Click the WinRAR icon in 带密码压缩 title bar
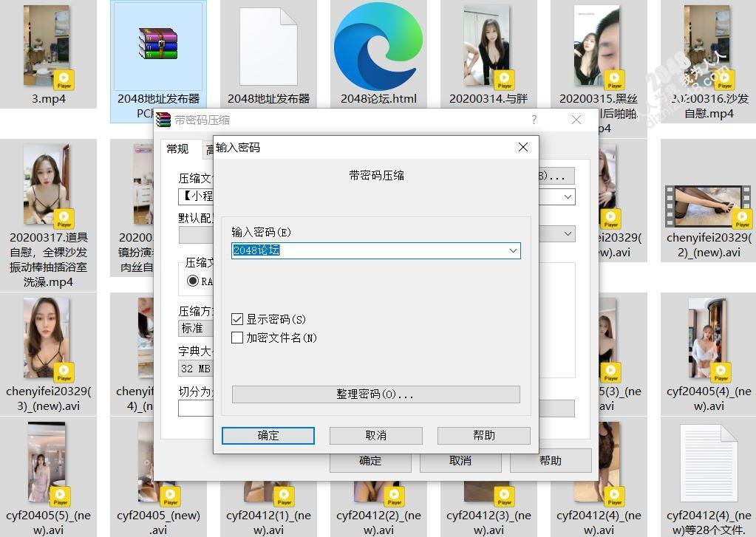756x537 pixels. pos(163,120)
